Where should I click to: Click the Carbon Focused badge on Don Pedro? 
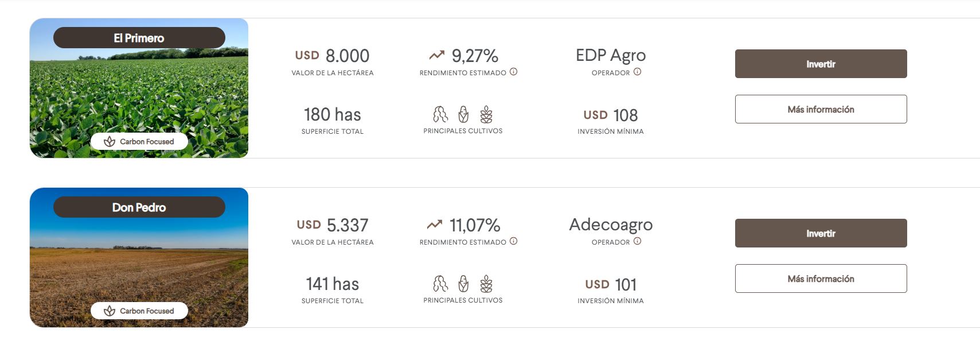(x=139, y=311)
